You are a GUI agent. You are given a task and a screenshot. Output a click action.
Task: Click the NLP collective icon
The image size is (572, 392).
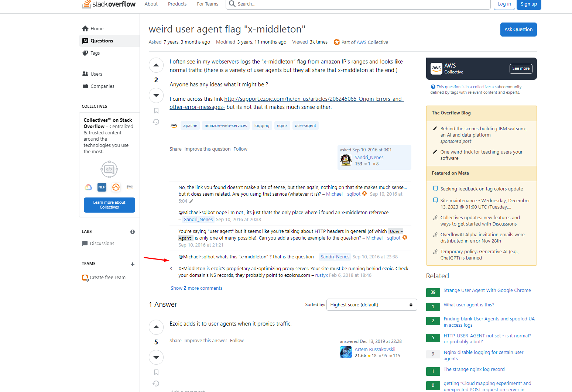102,187
